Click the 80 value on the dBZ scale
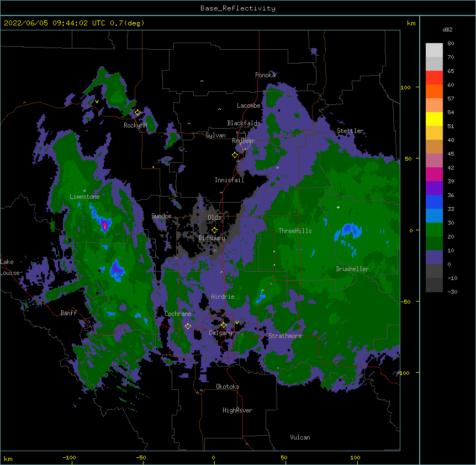 (451, 44)
